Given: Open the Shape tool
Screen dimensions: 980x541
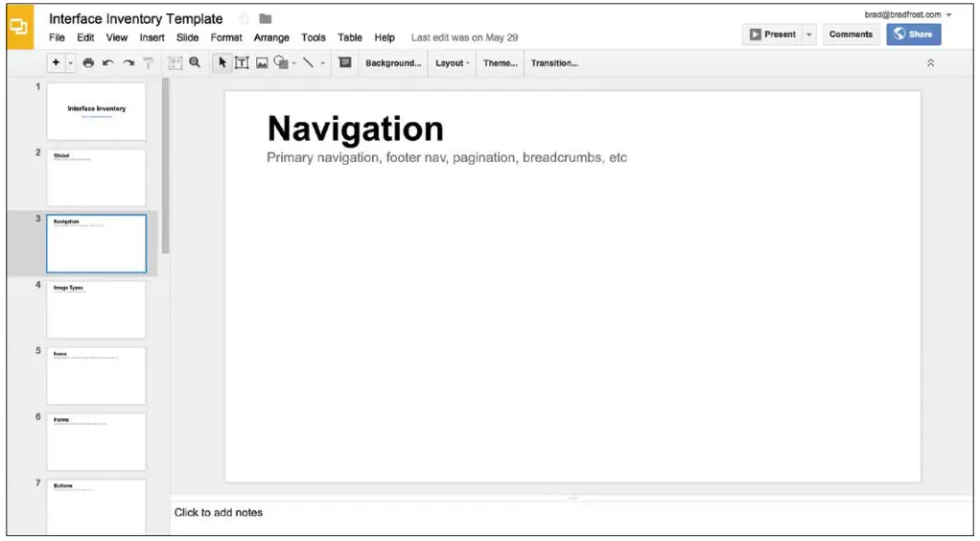Looking at the screenshot, I should point(281,62).
